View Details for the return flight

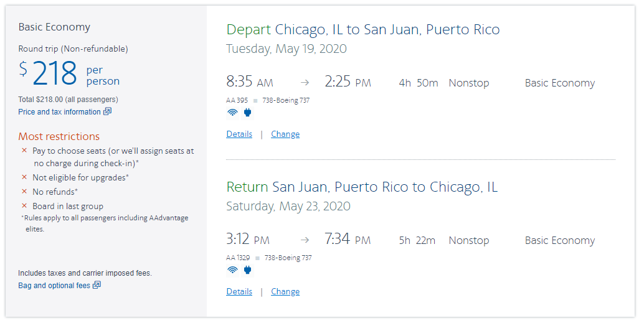(x=239, y=291)
